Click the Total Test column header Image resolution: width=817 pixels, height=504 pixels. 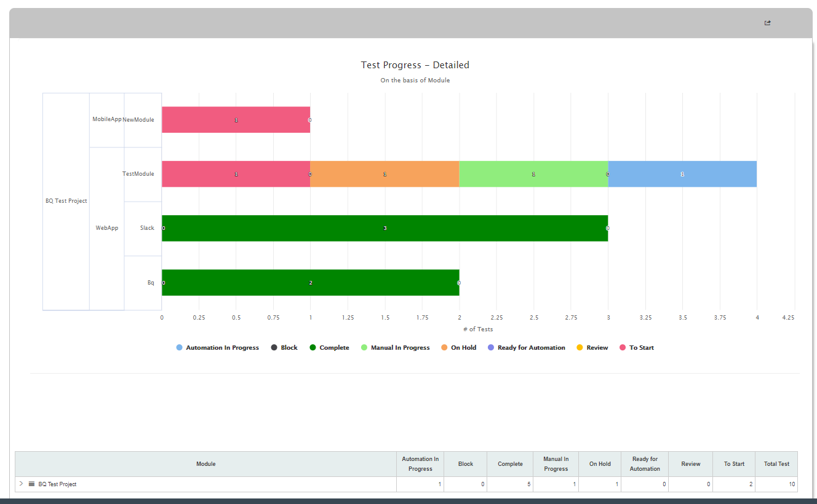[x=776, y=464]
